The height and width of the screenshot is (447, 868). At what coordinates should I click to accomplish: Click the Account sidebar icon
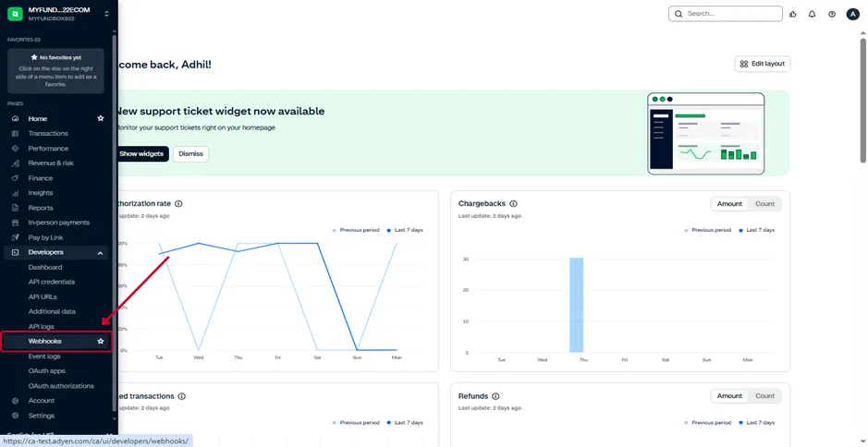[x=16, y=401]
